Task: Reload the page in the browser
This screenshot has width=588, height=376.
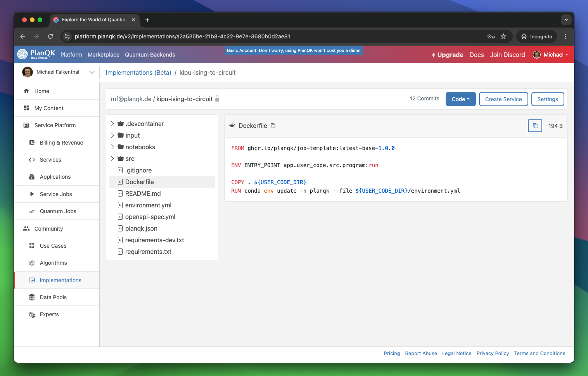Action: tap(50, 36)
